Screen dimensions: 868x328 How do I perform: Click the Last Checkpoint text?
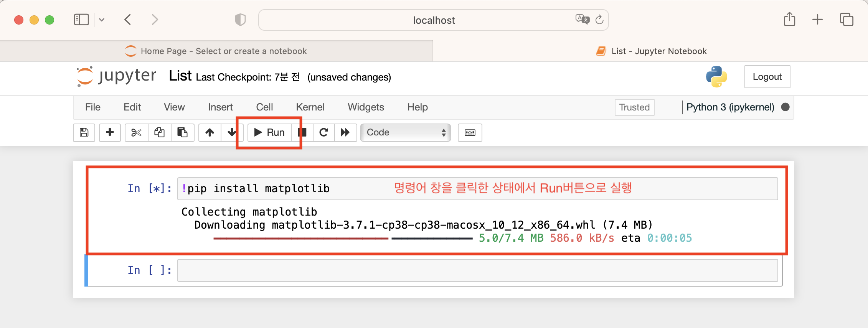click(248, 77)
